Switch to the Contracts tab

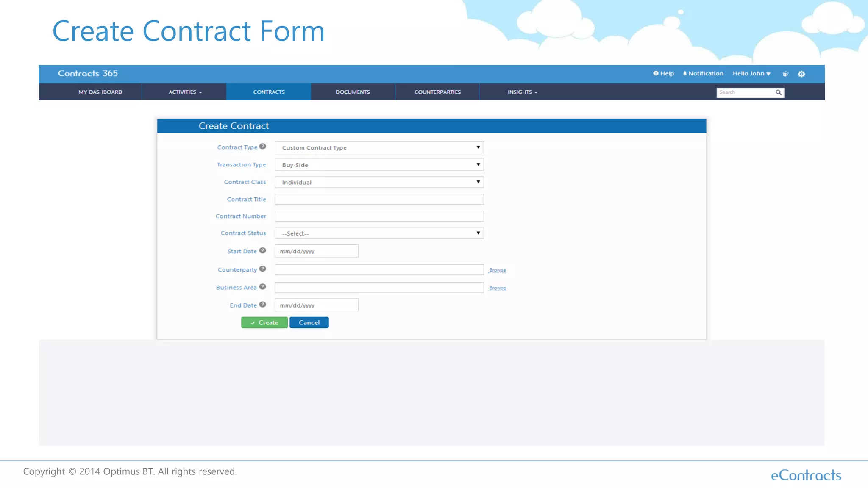[269, 92]
